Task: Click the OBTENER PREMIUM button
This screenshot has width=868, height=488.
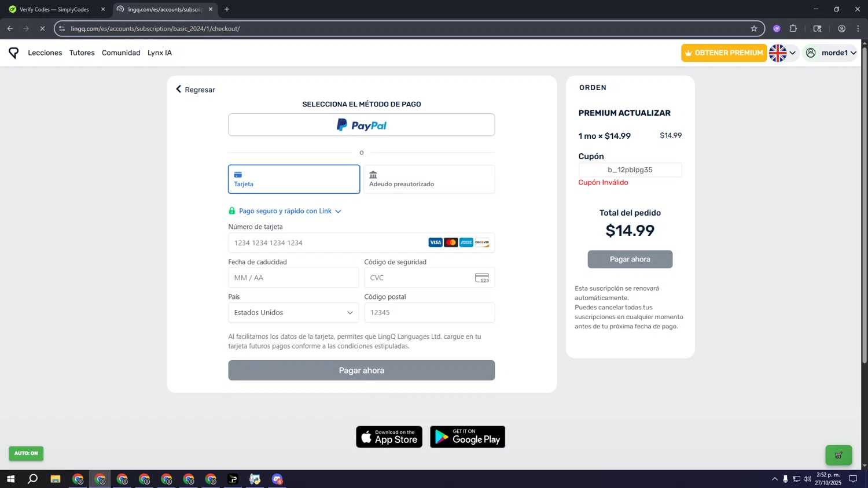Action: pyautogui.click(x=724, y=53)
